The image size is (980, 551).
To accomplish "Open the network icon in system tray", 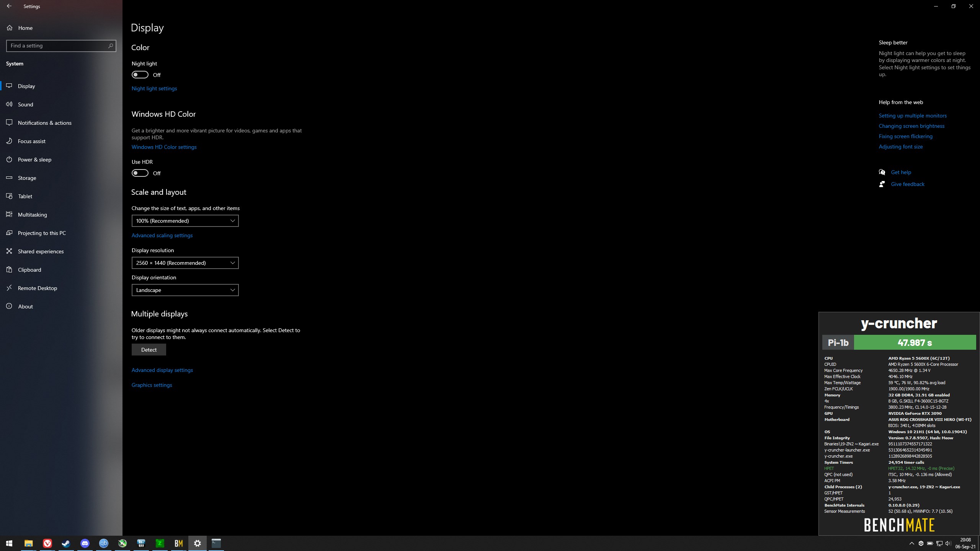I will (x=939, y=543).
